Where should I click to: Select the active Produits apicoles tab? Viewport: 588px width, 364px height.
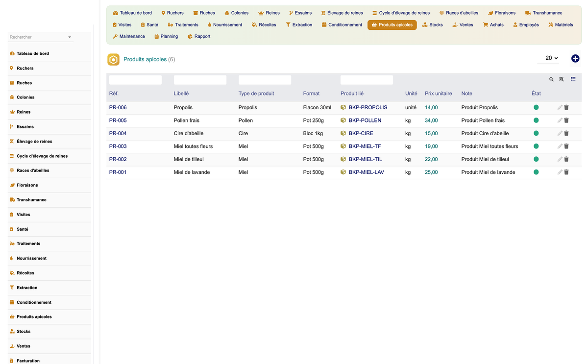click(x=392, y=24)
